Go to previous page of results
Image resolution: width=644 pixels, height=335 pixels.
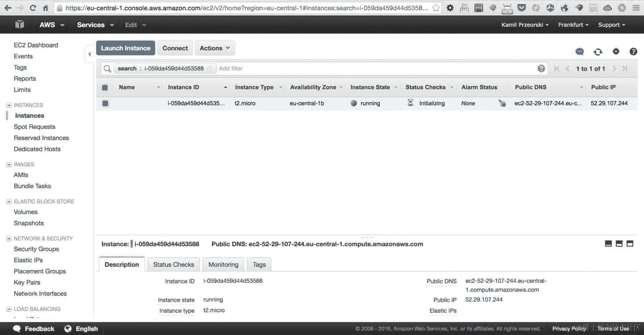tap(568, 69)
